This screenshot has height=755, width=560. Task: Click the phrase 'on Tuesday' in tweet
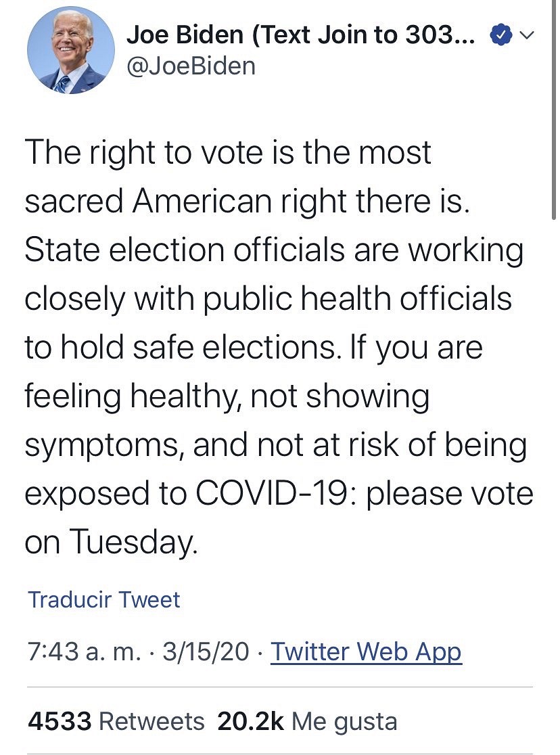tap(112, 541)
